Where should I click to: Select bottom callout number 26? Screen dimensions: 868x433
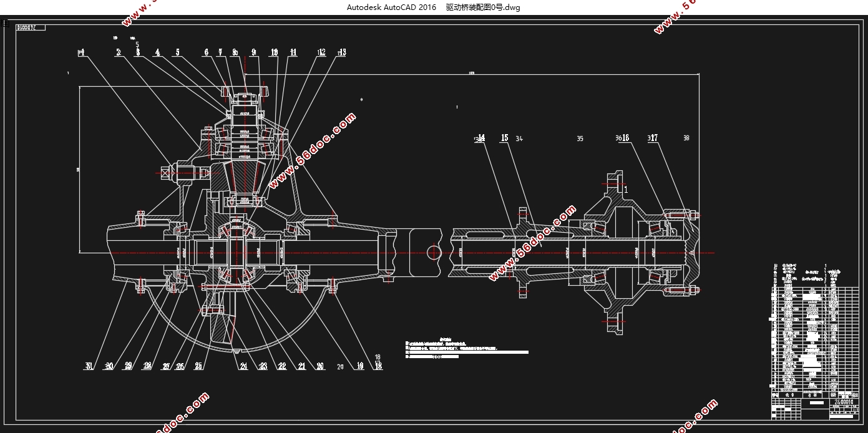(x=180, y=367)
